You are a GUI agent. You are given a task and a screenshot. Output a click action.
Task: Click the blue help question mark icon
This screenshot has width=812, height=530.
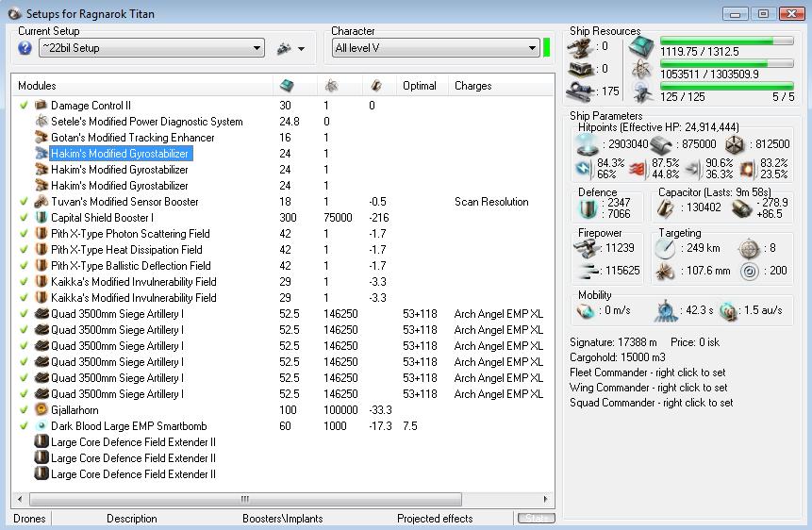(25, 48)
